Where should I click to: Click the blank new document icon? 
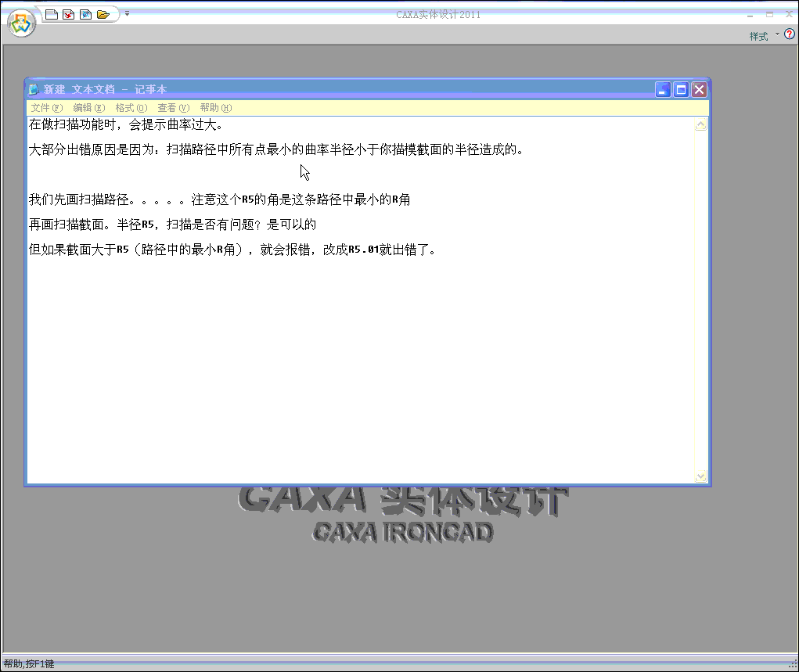[x=52, y=14]
